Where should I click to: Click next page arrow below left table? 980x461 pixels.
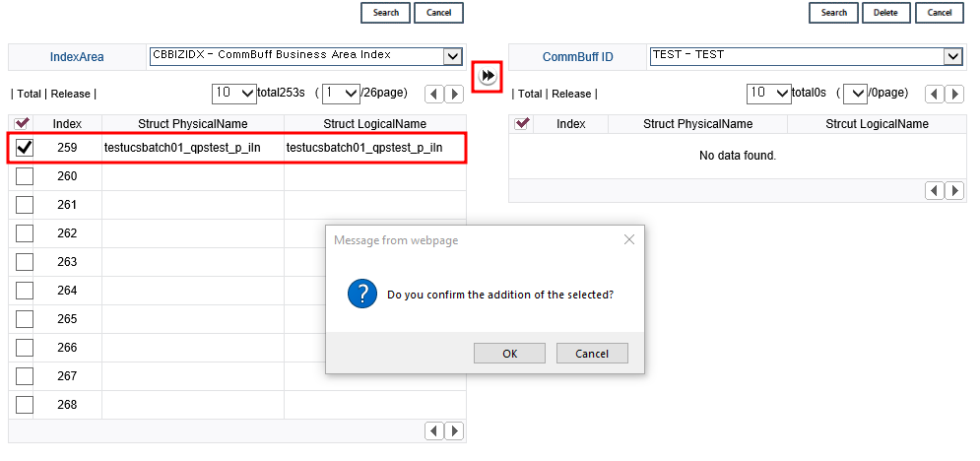454,430
